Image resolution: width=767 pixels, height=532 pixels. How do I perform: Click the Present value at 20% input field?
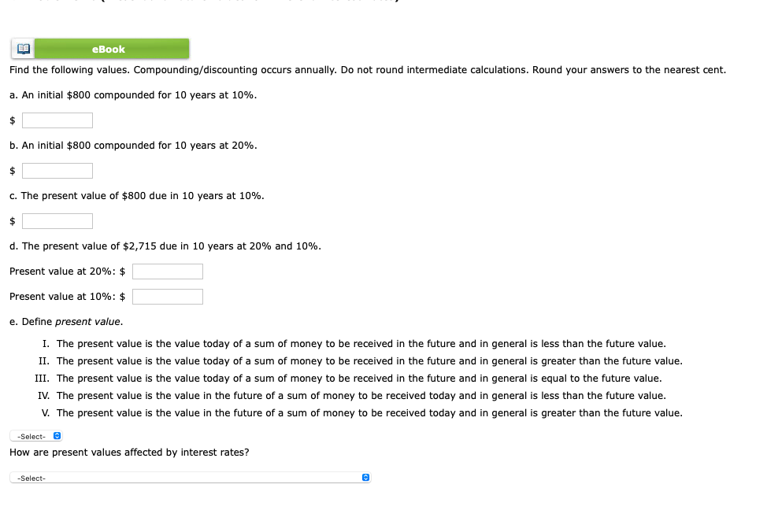(x=167, y=271)
